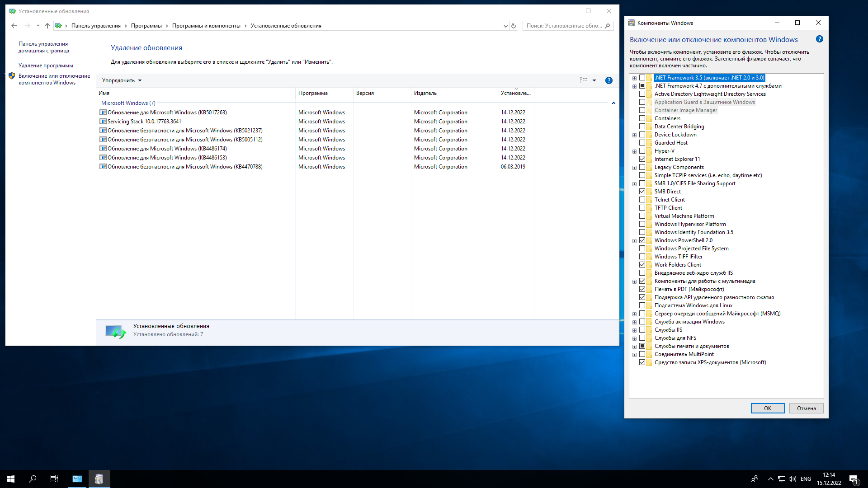Screen dimensions: 868x488
Task: Click the Отмена button
Action: click(x=806, y=408)
